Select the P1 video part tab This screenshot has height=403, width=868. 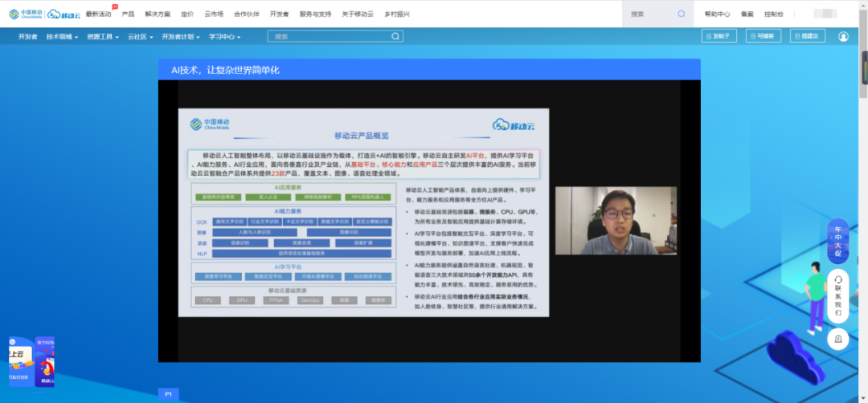[168, 394]
